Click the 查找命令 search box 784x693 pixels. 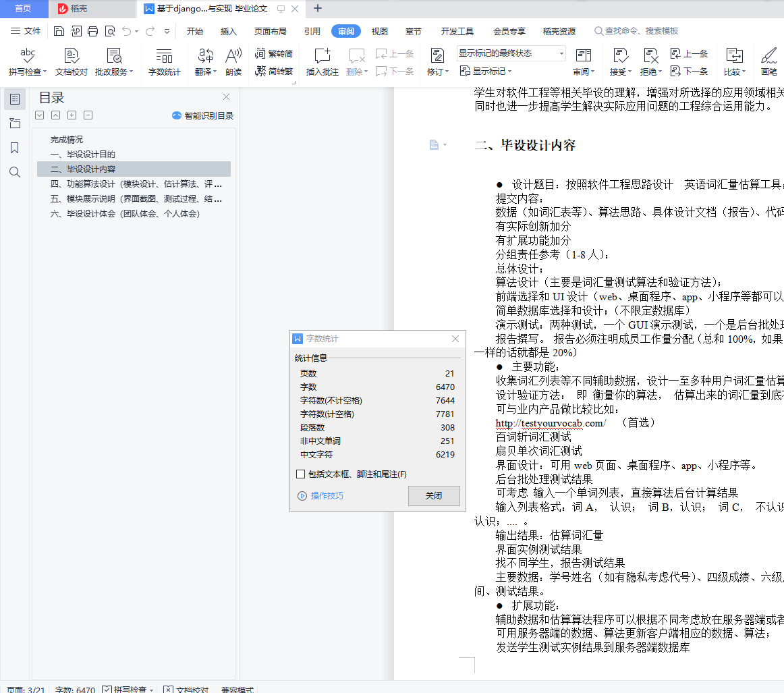636,31
